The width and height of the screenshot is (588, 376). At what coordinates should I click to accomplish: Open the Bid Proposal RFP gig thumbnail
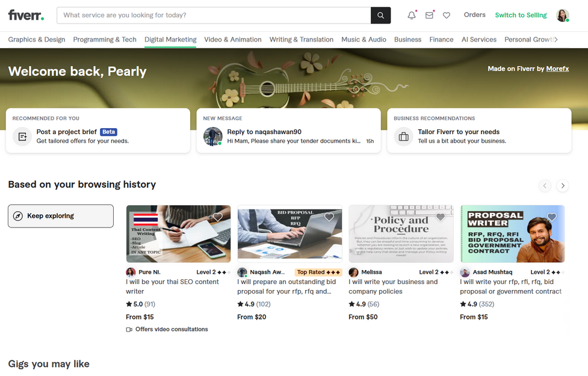click(290, 233)
